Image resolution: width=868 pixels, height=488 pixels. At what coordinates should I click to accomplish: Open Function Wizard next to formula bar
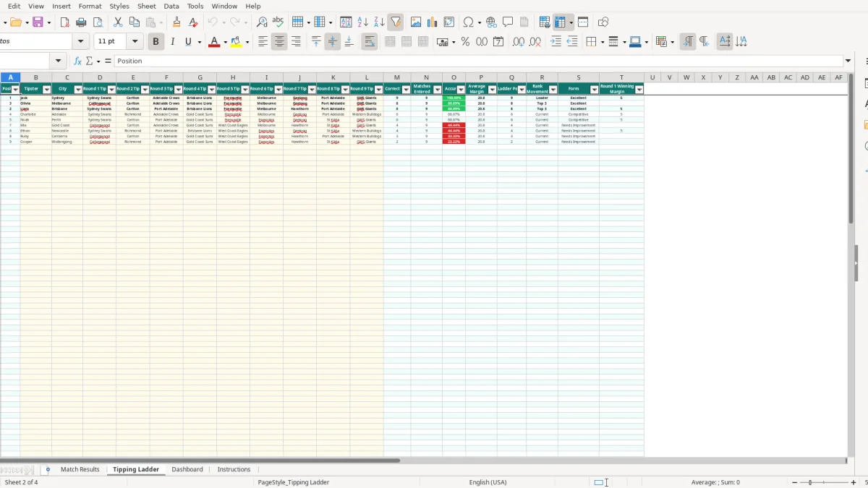tap(77, 61)
